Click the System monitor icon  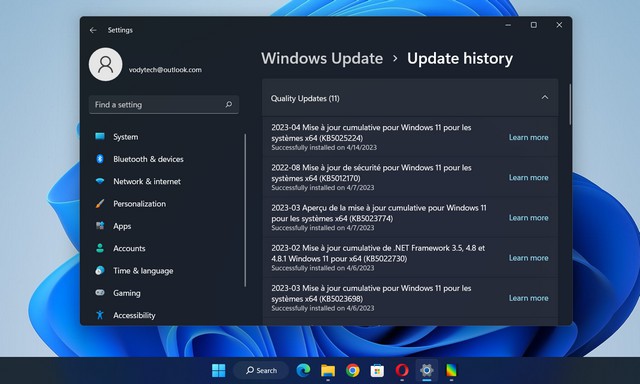point(100,136)
